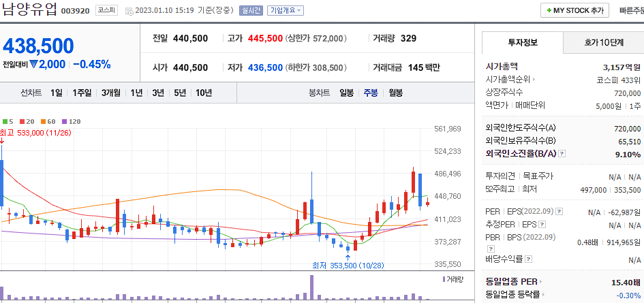Open help icon beside 배당수익률
This screenshot has height=303, width=644.
click(x=529, y=259)
